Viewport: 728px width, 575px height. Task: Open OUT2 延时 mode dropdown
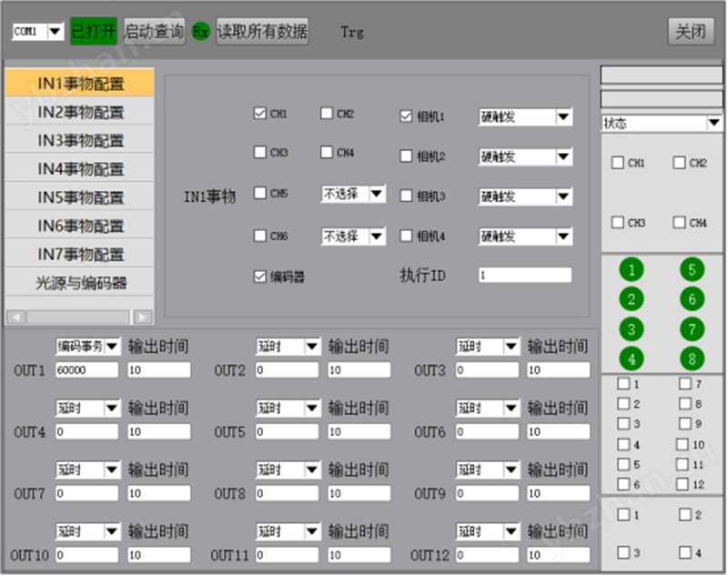pyautogui.click(x=311, y=347)
